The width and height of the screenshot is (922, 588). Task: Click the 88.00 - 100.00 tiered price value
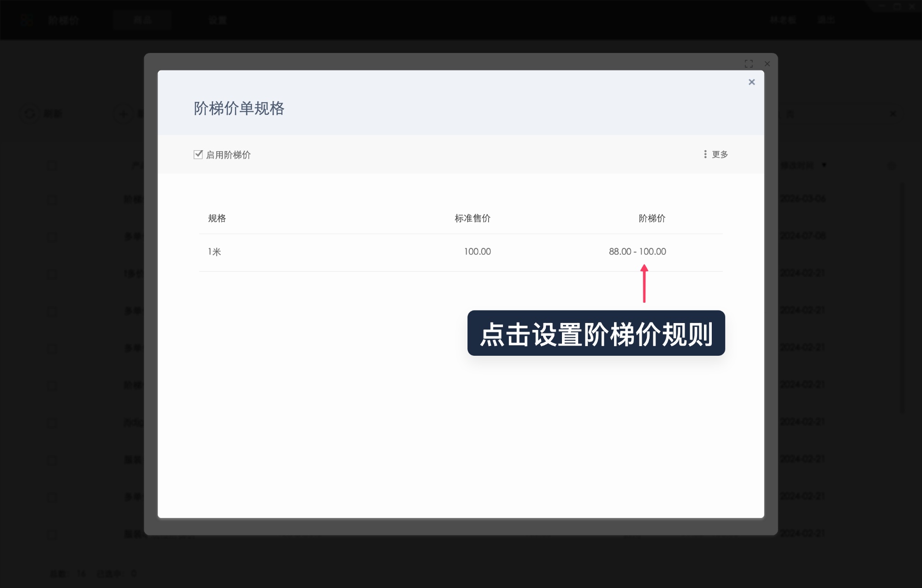pos(638,252)
